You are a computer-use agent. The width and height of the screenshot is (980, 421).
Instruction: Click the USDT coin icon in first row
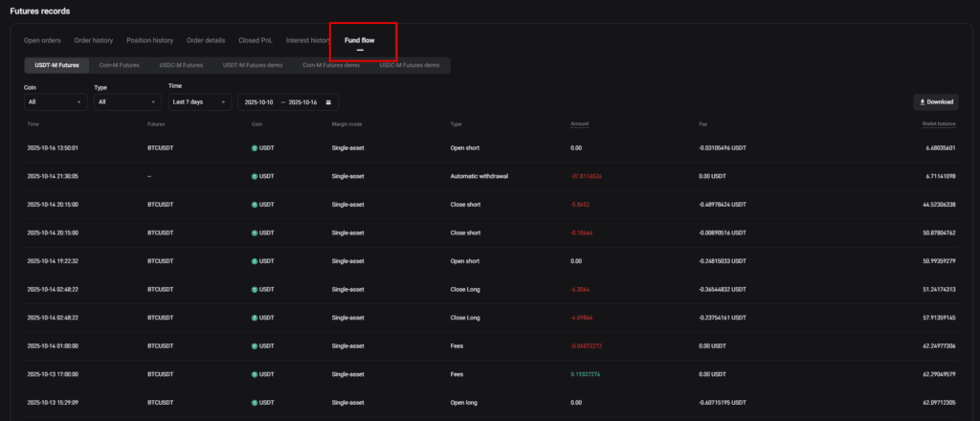click(255, 148)
